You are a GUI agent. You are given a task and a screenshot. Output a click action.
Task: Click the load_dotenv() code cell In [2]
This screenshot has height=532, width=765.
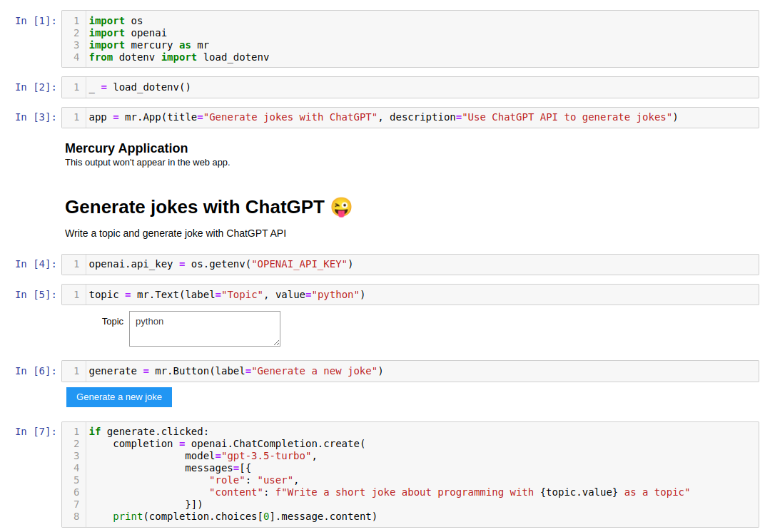(x=410, y=87)
